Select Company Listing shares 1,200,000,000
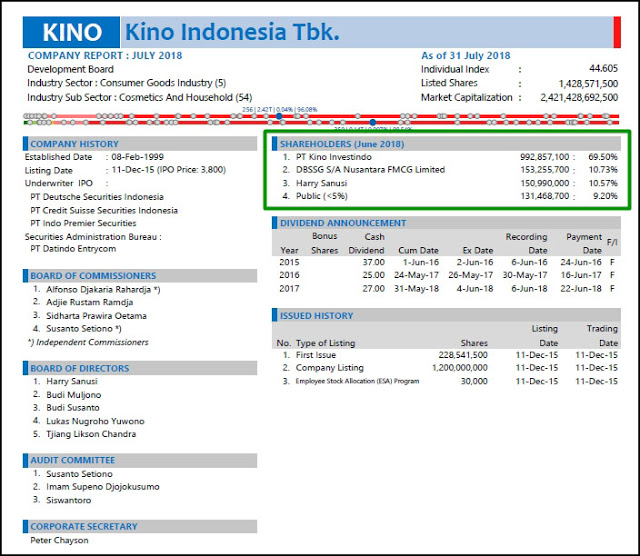Screen dimensions: 640x556 [x=460, y=368]
